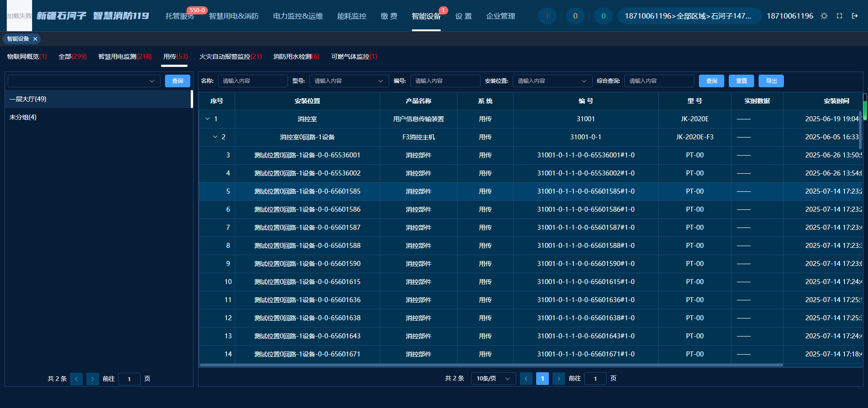868x408 pixels.
Task: Switch to 火灾自动报警监控 tab
Action: tap(231, 57)
